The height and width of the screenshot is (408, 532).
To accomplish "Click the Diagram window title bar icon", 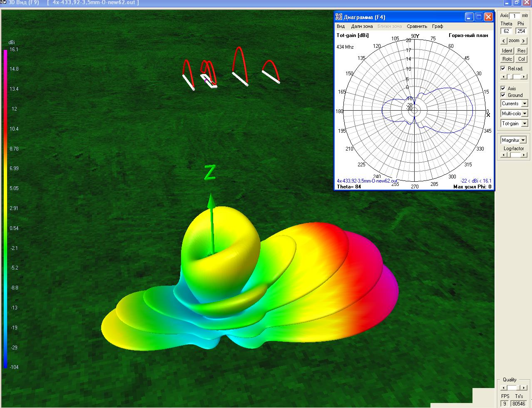I will 339,17.
